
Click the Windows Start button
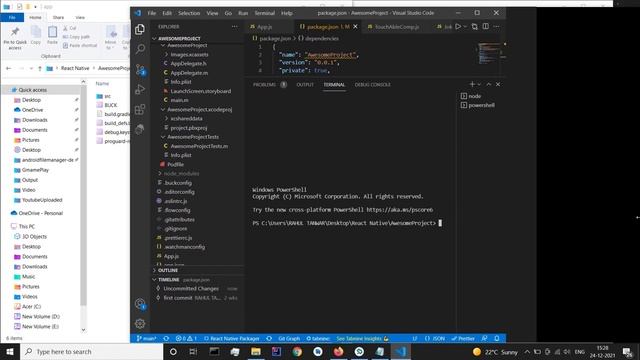(x=10, y=351)
